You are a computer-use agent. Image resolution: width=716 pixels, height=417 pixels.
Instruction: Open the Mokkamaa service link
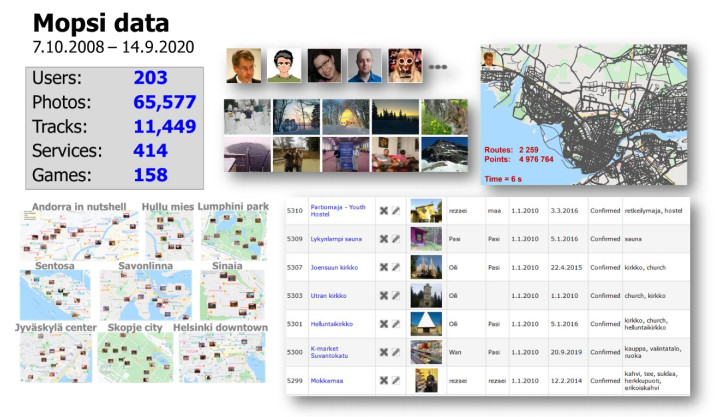[327, 380]
